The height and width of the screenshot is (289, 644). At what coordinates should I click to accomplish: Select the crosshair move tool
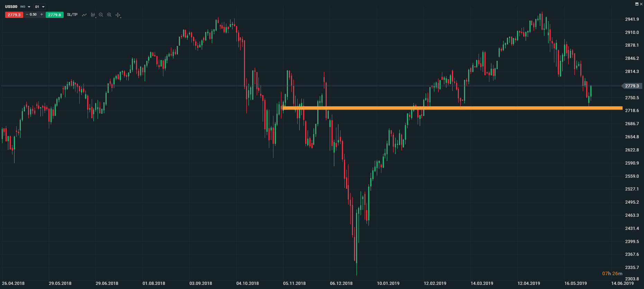pyautogui.click(x=118, y=15)
